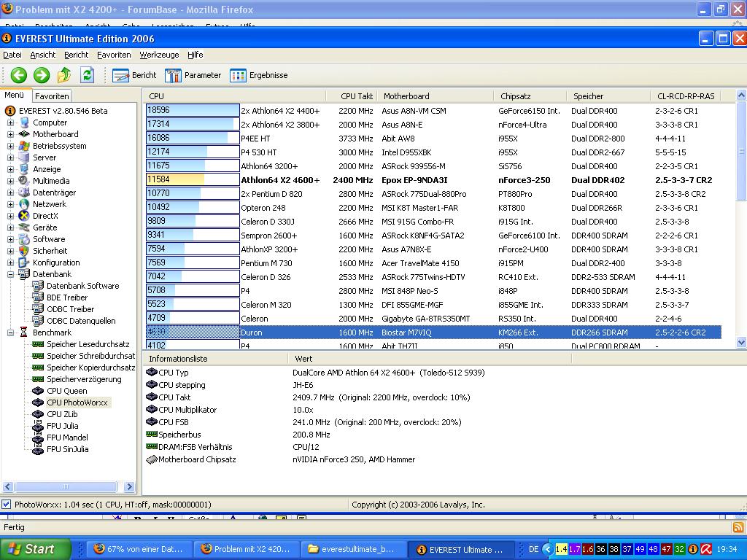Collapse the Benchmark tree node
This screenshot has width=747, height=560.
tap(10, 332)
